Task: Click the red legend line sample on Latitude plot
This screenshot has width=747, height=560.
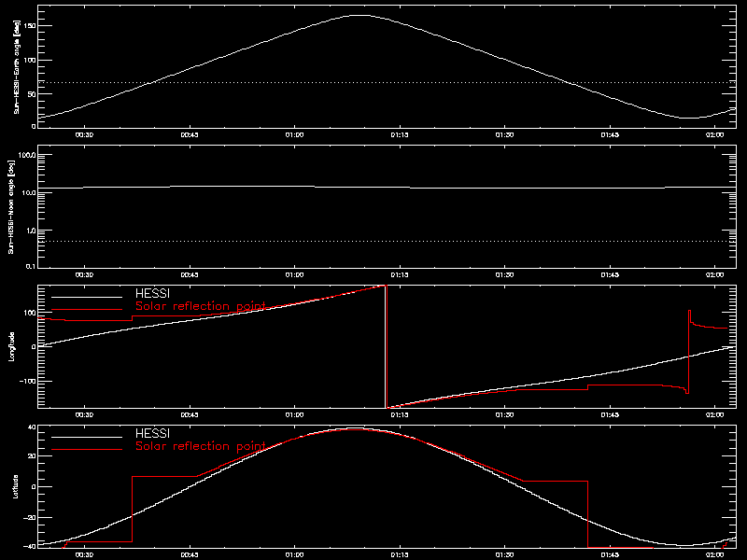Action: point(87,450)
